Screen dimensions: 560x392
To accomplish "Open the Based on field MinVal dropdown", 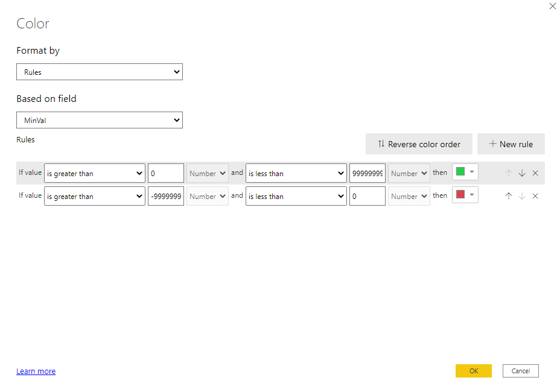I will [100, 120].
